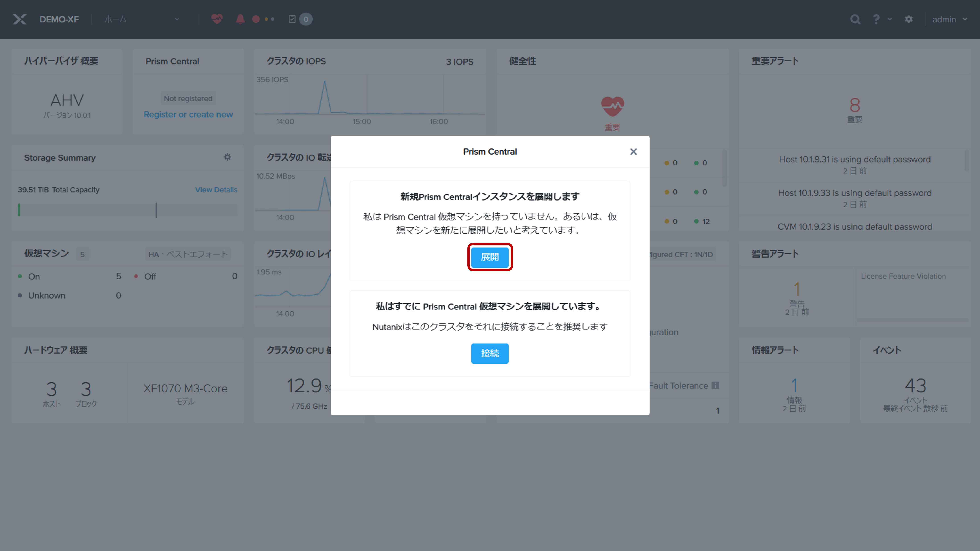Click the search magnifier icon

click(855, 19)
